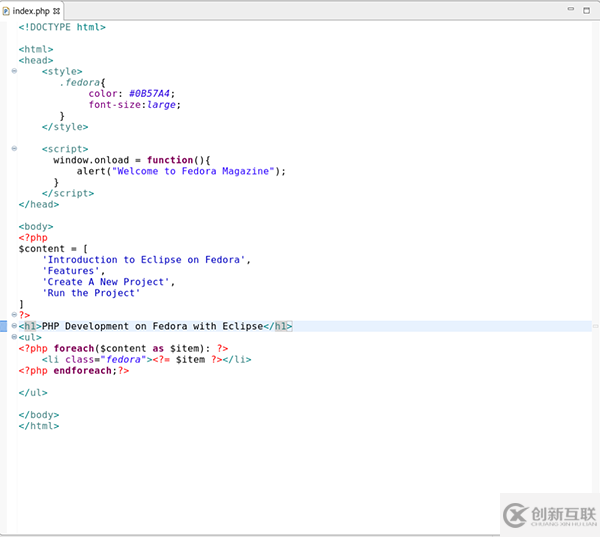Click the closing </body> tag
The image size is (600, 537).
[39, 415]
